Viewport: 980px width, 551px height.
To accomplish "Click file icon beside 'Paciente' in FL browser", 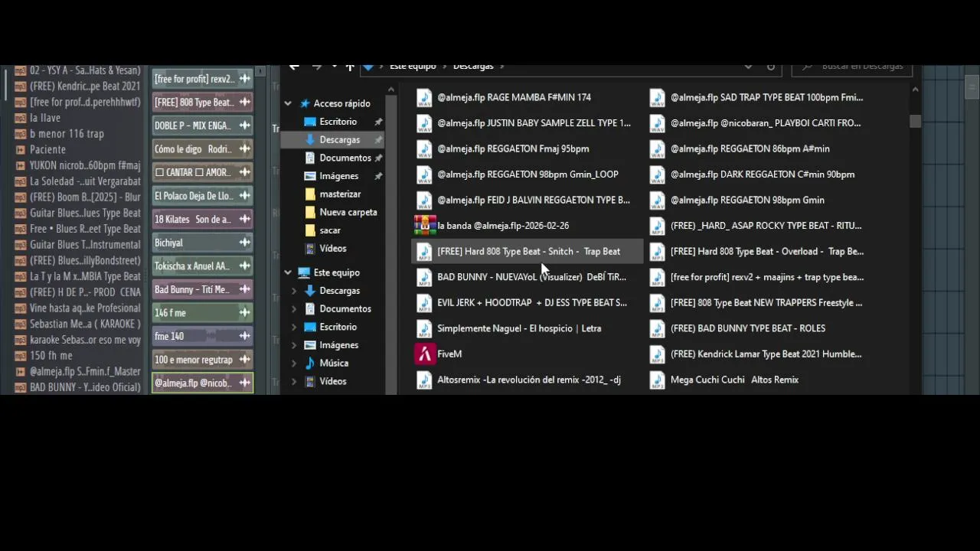I will (20, 149).
